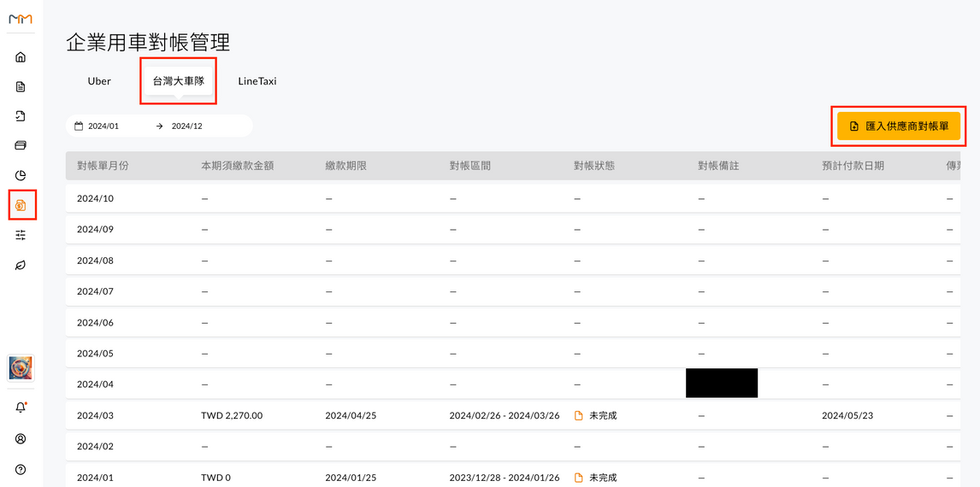Click the incomplete status icon for 2024/03

point(578,416)
